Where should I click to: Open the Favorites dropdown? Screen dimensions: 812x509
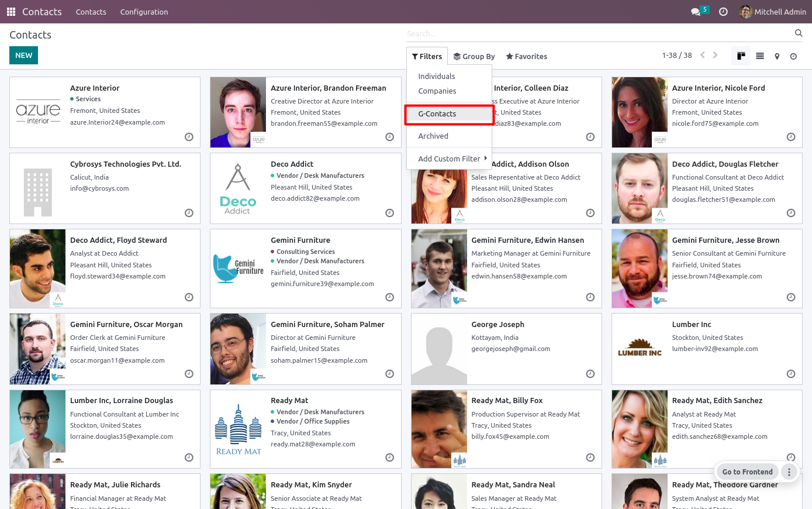pos(526,56)
